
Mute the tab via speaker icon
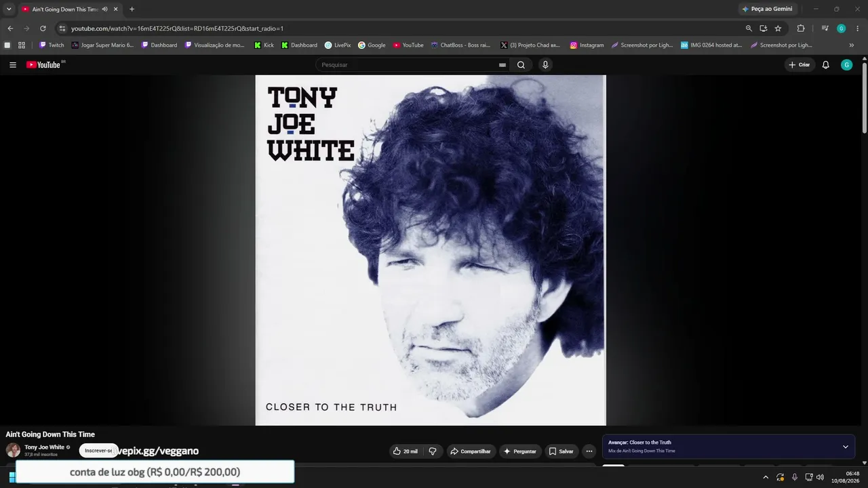(x=104, y=9)
